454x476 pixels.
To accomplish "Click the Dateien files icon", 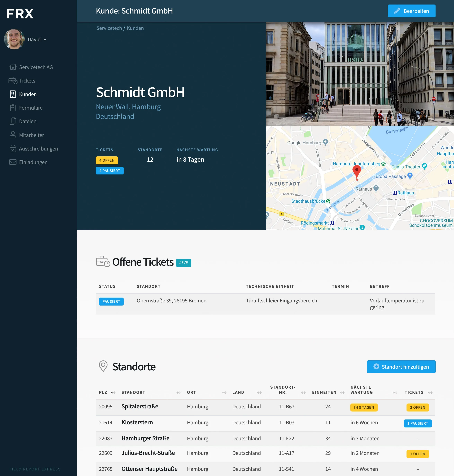I will point(13,121).
